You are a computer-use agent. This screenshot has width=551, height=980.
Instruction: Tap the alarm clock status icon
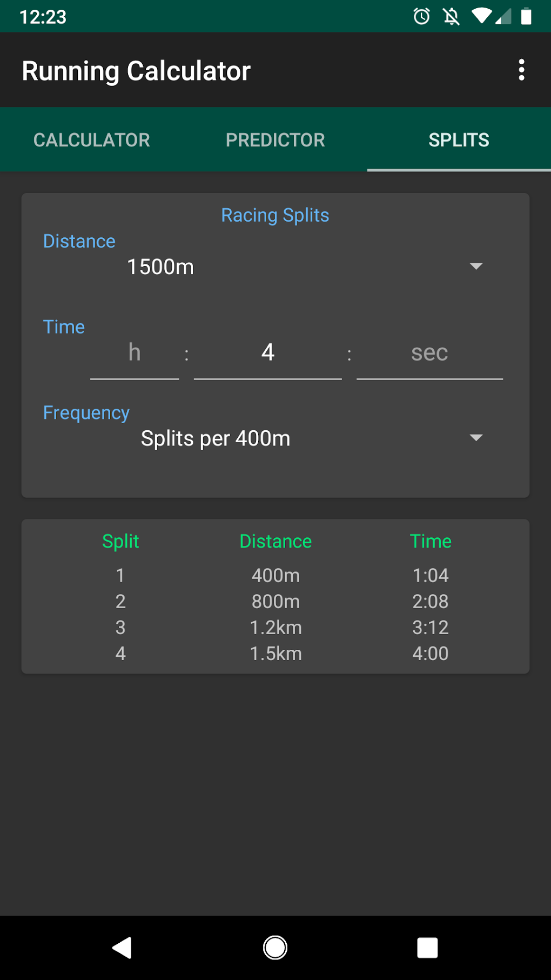[421, 17]
